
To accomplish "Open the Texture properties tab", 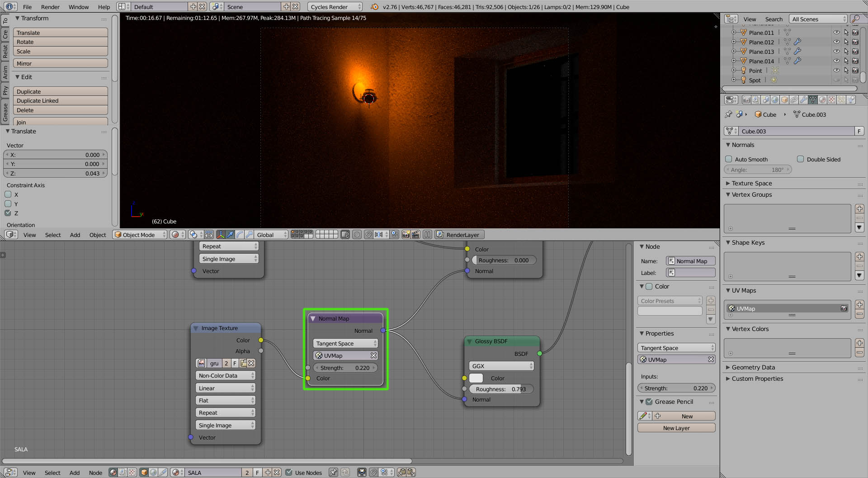I will 832,100.
